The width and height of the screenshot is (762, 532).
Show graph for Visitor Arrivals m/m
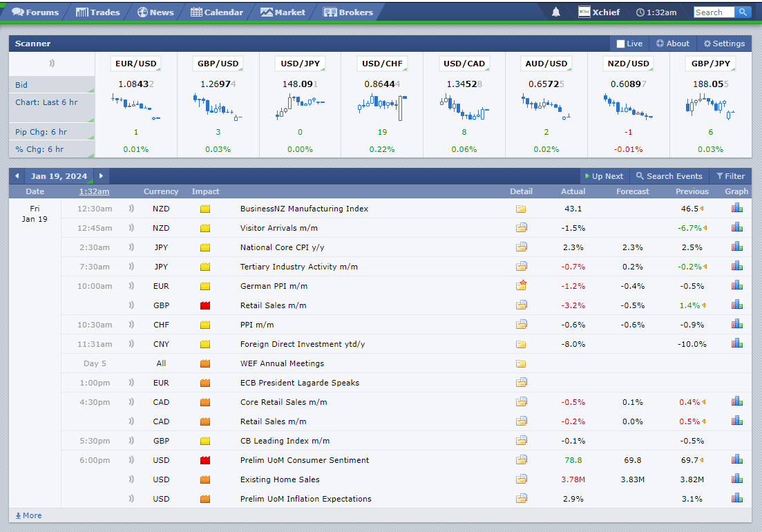[x=736, y=227]
